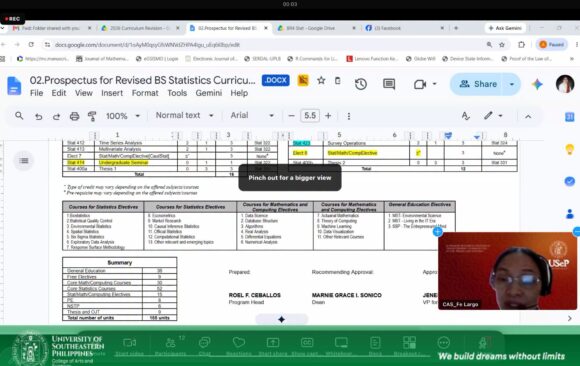Open the Arial font dropdown

(252, 116)
